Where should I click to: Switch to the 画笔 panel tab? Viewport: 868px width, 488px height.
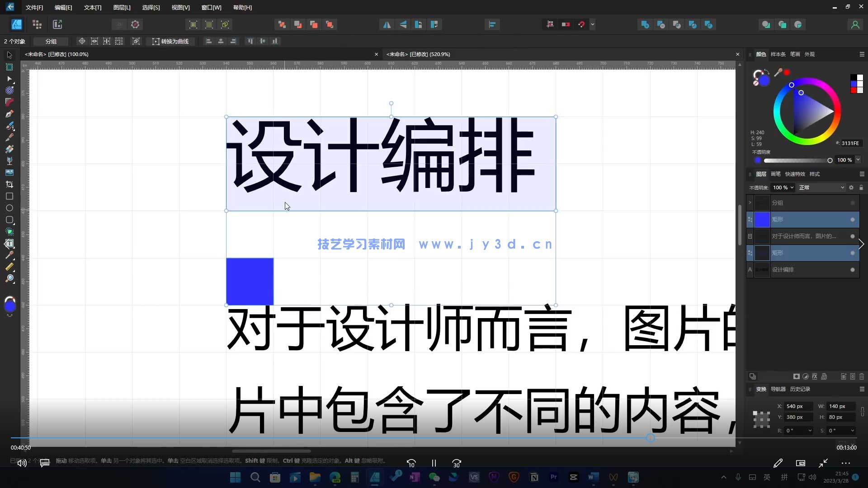(x=775, y=174)
